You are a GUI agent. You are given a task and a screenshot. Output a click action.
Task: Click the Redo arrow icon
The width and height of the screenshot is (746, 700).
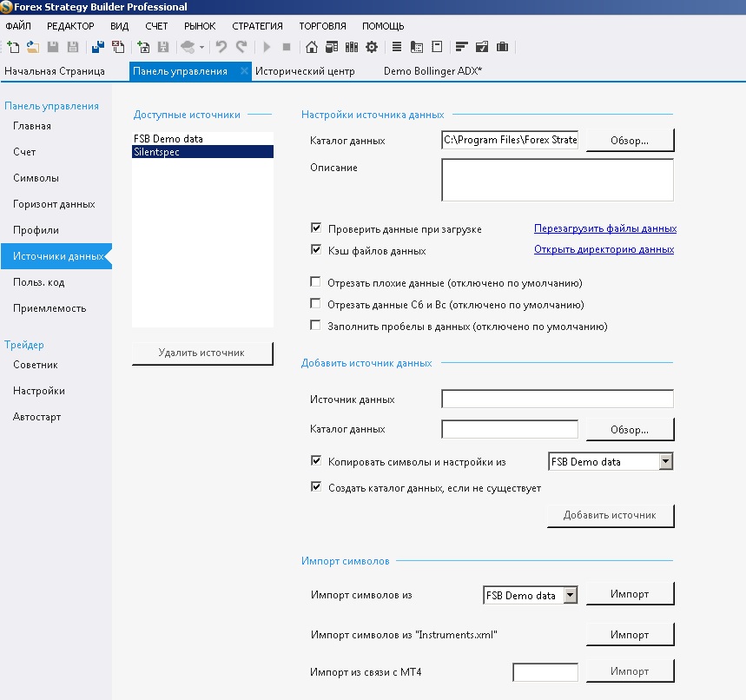point(241,47)
